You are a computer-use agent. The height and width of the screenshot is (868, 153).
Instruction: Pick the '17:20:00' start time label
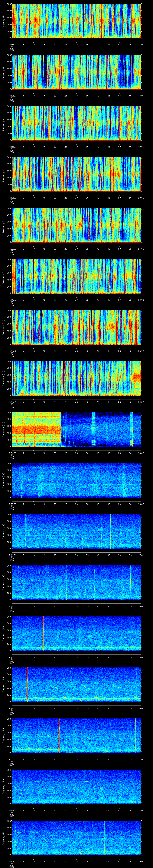pyautogui.click(x=12, y=249)
